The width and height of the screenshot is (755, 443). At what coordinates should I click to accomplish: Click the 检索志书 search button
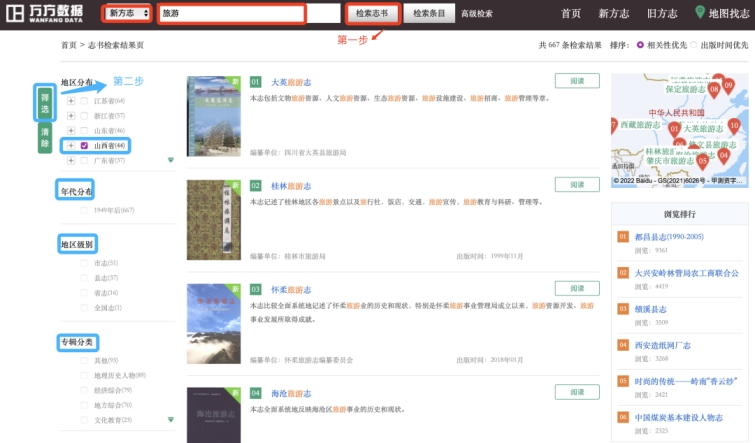click(x=374, y=14)
